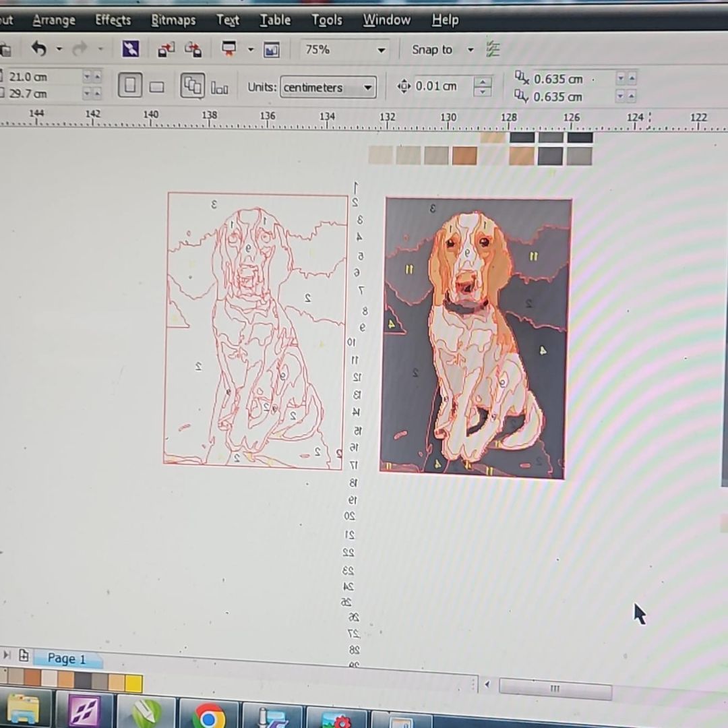Pick the yellow swatch in document palette
This screenshot has height=728, width=728.
133,684
